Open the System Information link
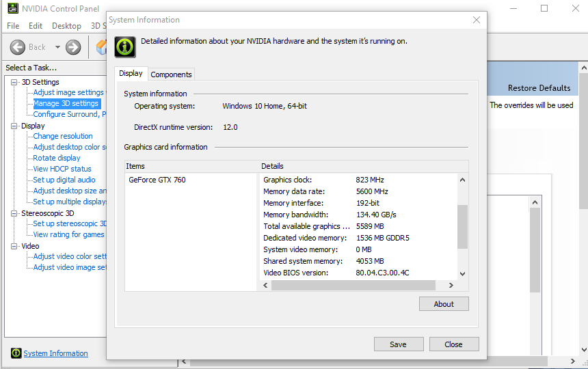This screenshot has width=588, height=369. 55,353
